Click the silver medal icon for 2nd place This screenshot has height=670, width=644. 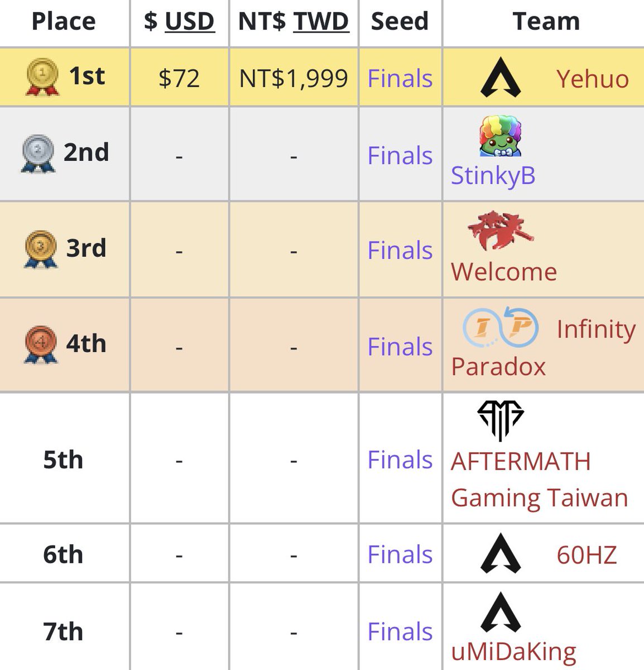click(38, 154)
